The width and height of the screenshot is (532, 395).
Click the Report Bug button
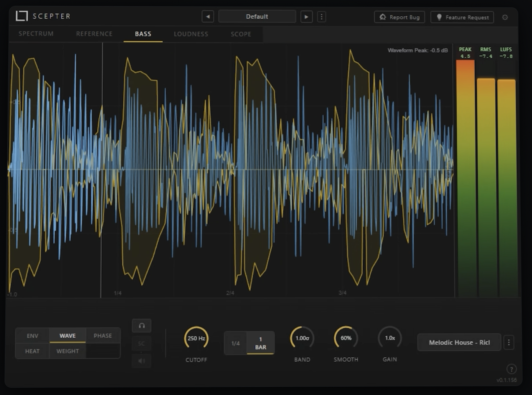(x=399, y=17)
